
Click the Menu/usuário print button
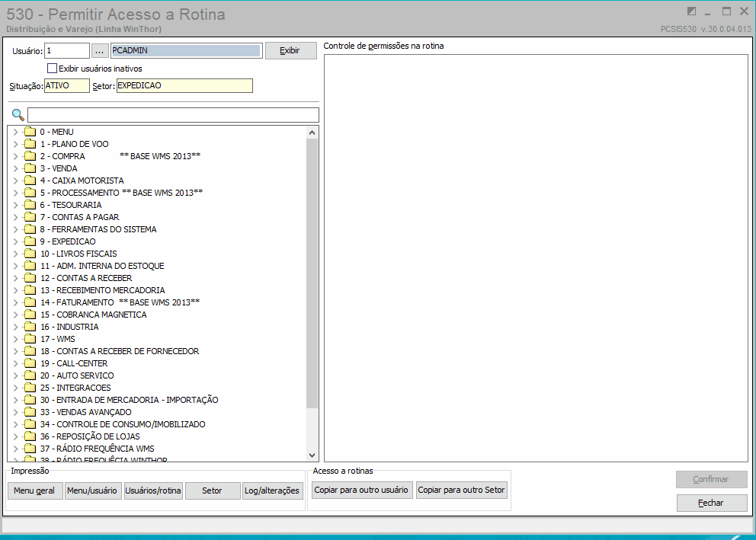92,490
